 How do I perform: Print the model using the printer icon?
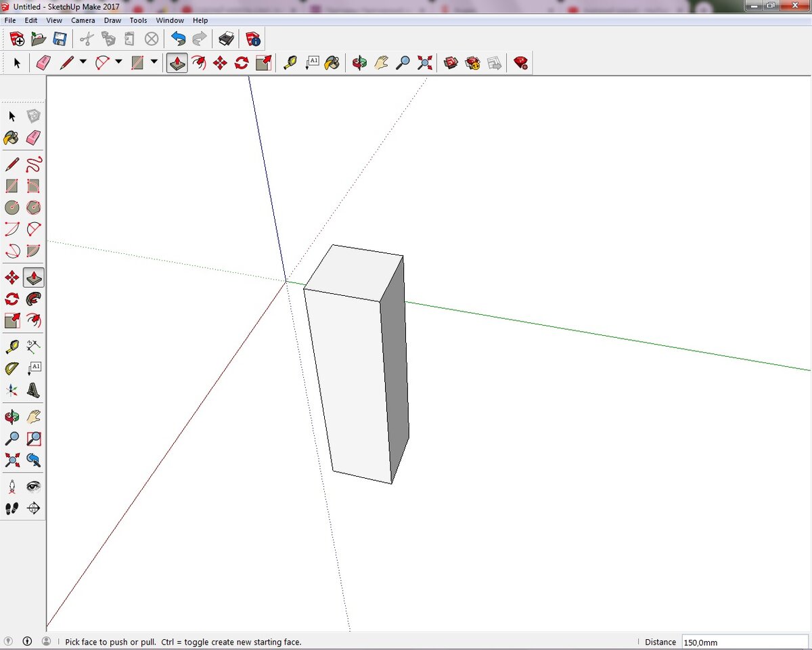[226, 39]
